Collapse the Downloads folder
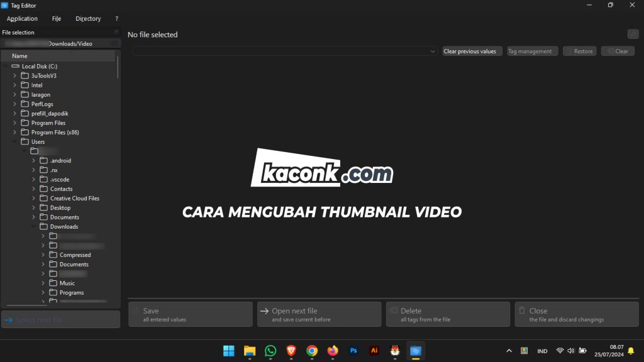Screen dimensions: 644x362 click(x=34, y=226)
